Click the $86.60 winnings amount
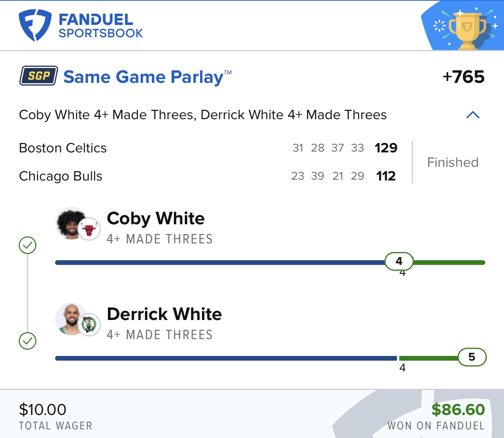Image resolution: width=504 pixels, height=438 pixels. [458, 409]
